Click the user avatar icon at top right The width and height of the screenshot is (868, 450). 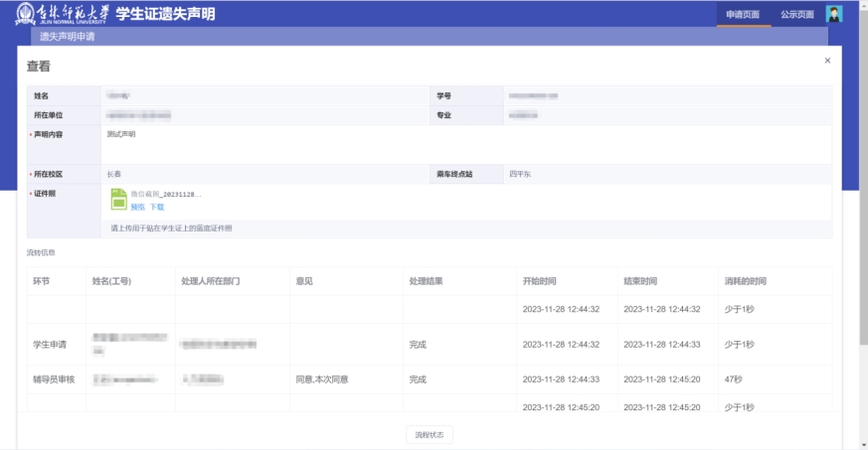pyautogui.click(x=834, y=14)
